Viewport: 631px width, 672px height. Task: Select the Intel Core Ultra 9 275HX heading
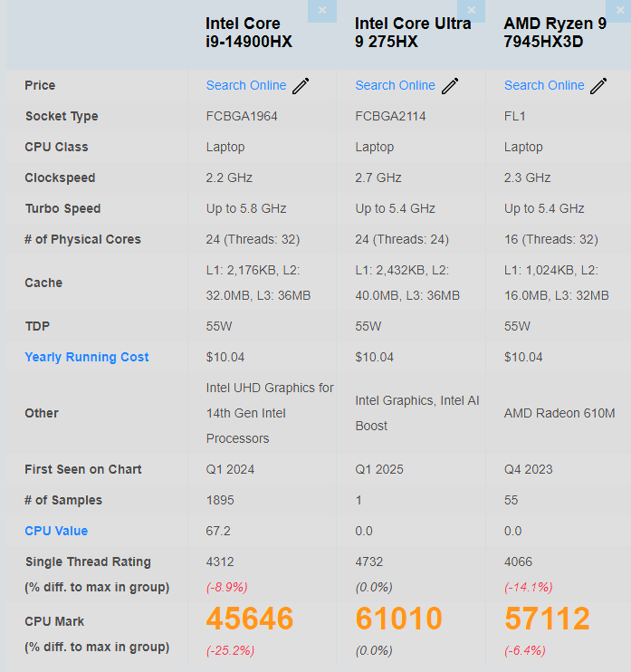coord(413,33)
